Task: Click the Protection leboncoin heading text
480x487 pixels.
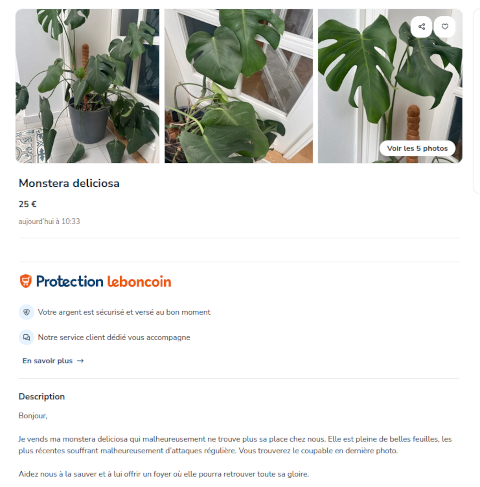Action: (104, 281)
